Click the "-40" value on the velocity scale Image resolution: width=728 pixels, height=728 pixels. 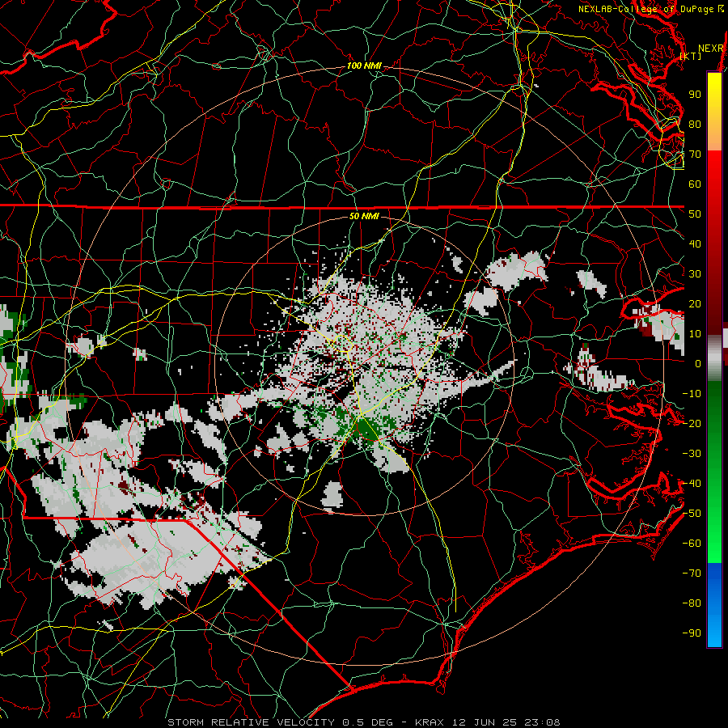pos(692,484)
